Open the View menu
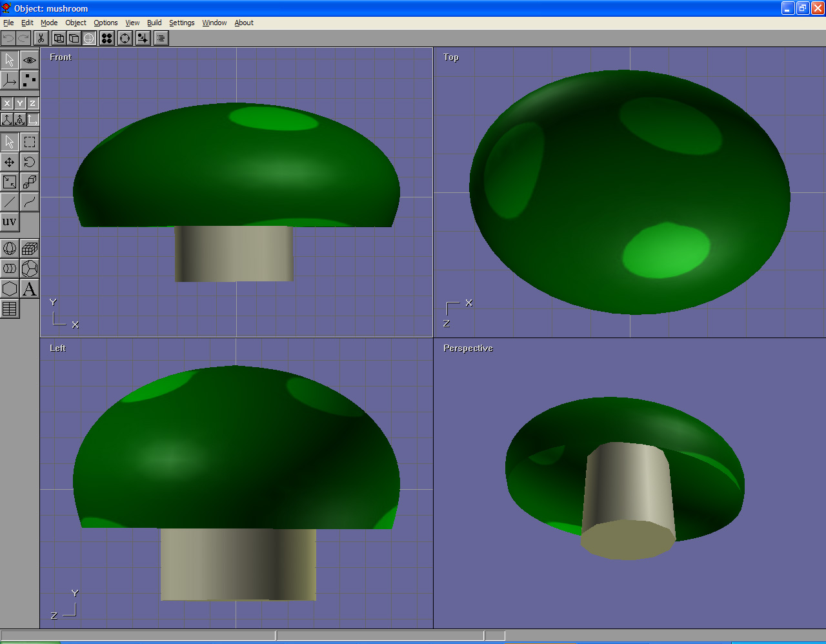826x644 pixels. click(132, 23)
